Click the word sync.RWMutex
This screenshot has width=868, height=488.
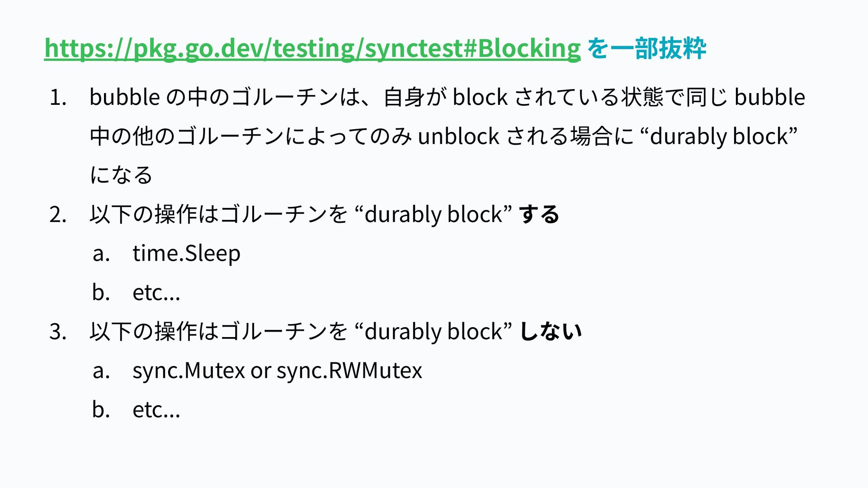point(349,371)
